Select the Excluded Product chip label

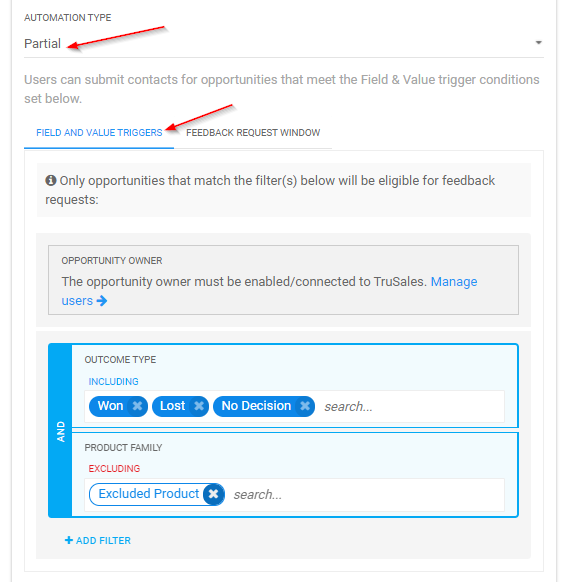149,494
